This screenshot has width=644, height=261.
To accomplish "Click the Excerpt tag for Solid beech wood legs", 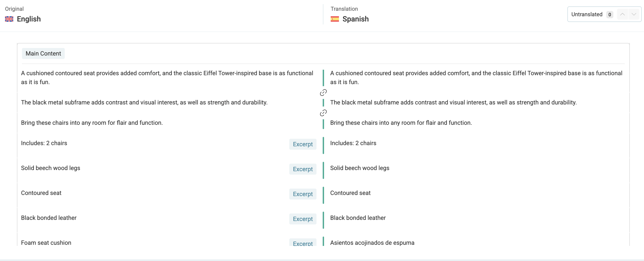I will tap(303, 169).
